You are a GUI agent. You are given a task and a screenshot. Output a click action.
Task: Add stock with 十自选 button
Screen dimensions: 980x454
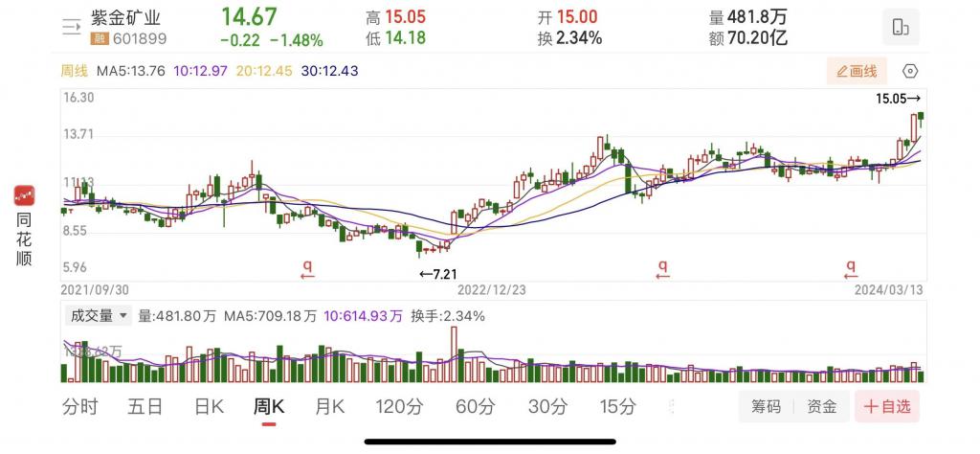[887, 406]
